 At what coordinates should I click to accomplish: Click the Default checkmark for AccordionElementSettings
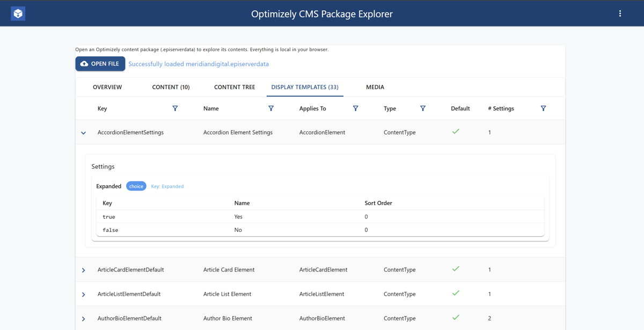pyautogui.click(x=456, y=131)
